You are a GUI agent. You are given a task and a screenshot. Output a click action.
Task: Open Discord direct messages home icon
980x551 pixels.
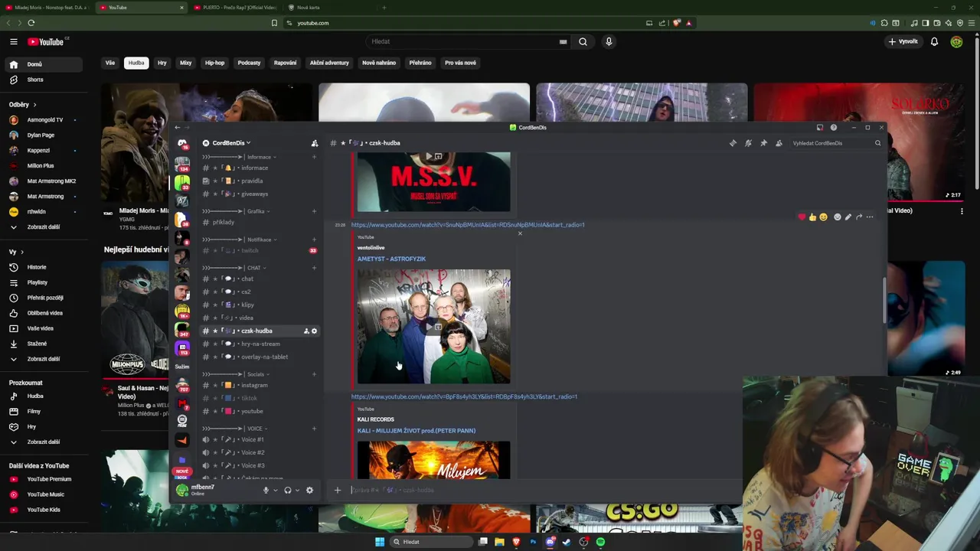click(182, 144)
